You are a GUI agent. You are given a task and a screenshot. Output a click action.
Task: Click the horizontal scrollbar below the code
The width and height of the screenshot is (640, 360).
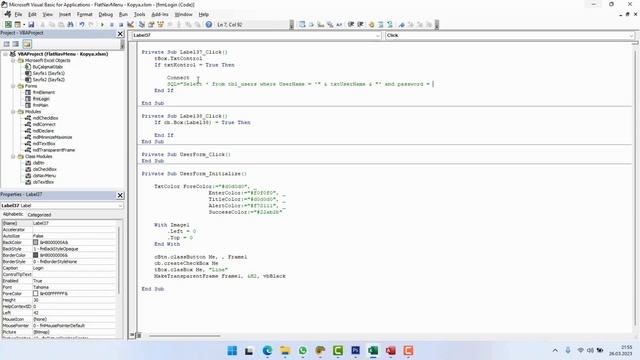184,336
